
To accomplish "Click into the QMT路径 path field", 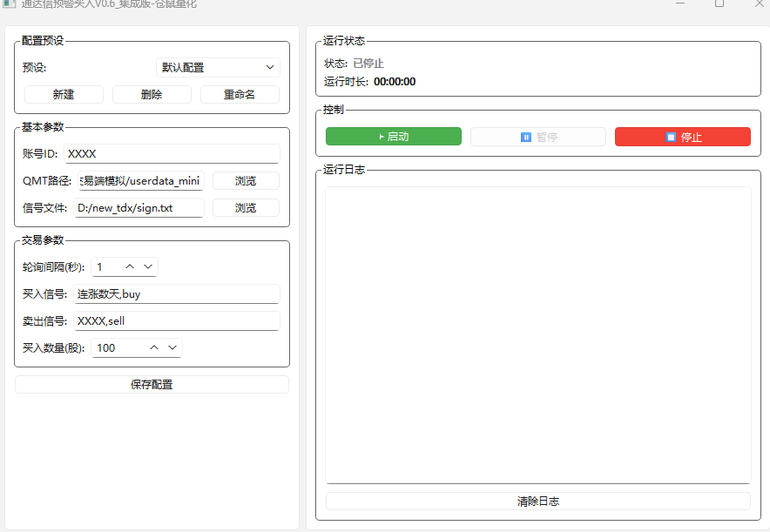I will [x=139, y=181].
